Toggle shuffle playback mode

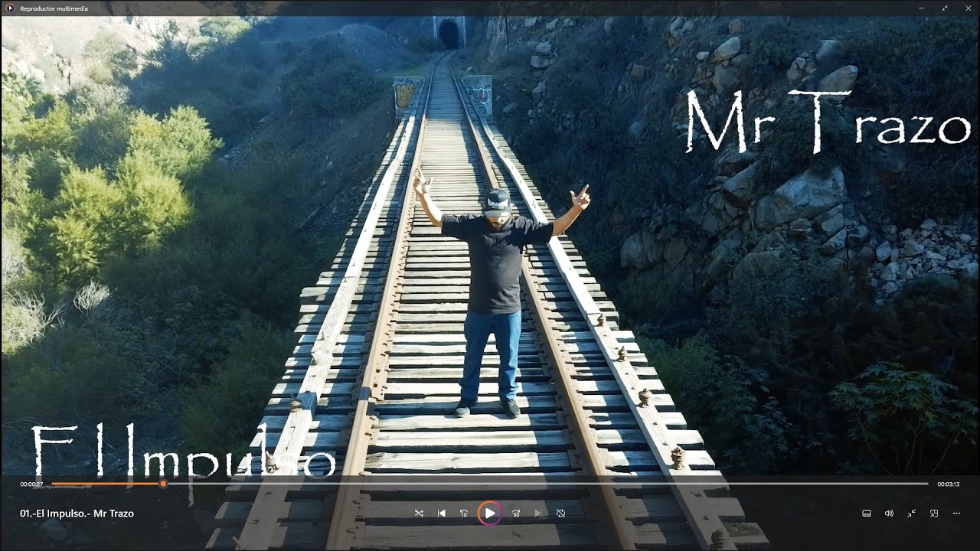[x=419, y=514]
